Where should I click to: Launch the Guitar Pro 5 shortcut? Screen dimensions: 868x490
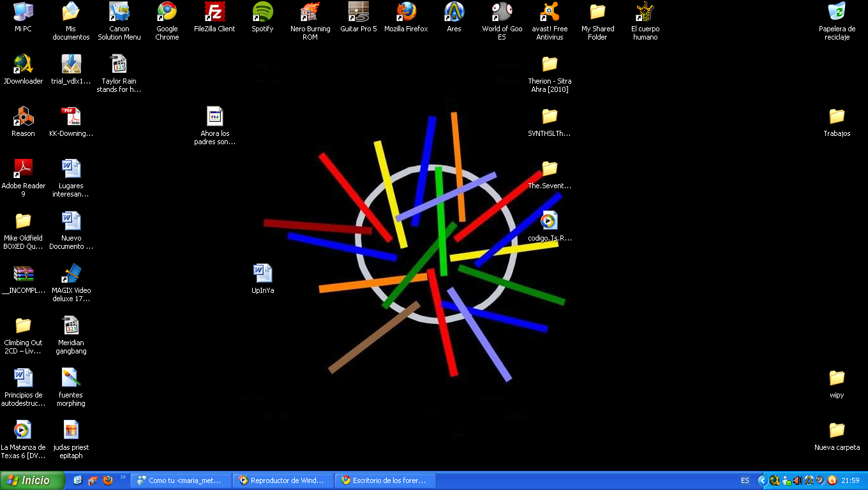(x=359, y=18)
